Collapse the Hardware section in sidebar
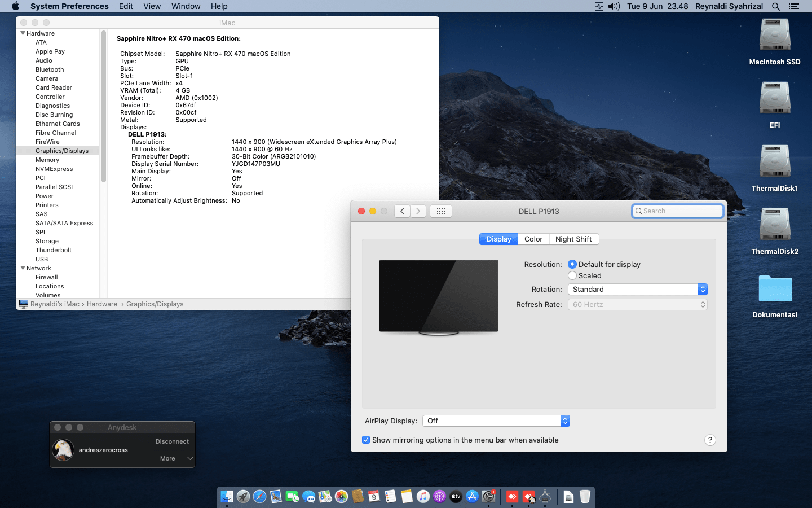Screen dimensions: 812x508 pos(23,33)
